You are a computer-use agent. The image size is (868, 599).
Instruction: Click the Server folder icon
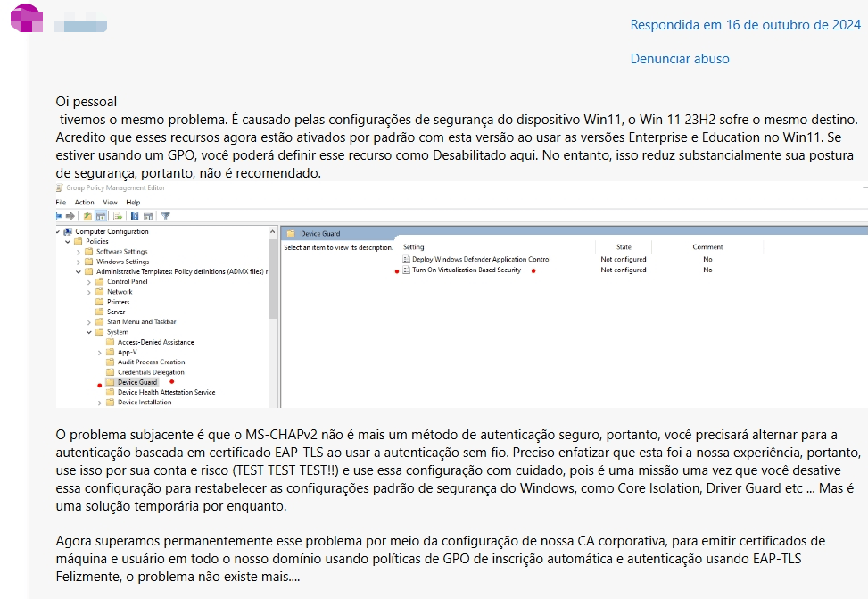pos(100,312)
